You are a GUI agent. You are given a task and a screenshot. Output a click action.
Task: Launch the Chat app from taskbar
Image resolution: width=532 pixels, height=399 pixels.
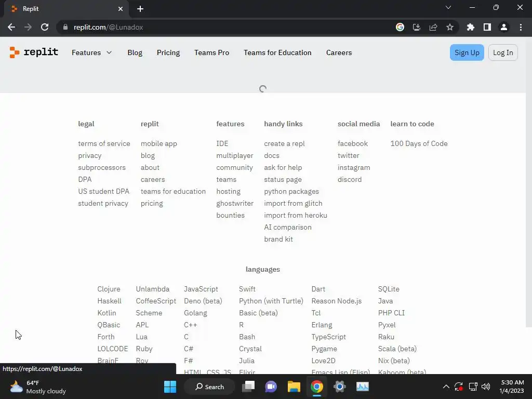271,387
